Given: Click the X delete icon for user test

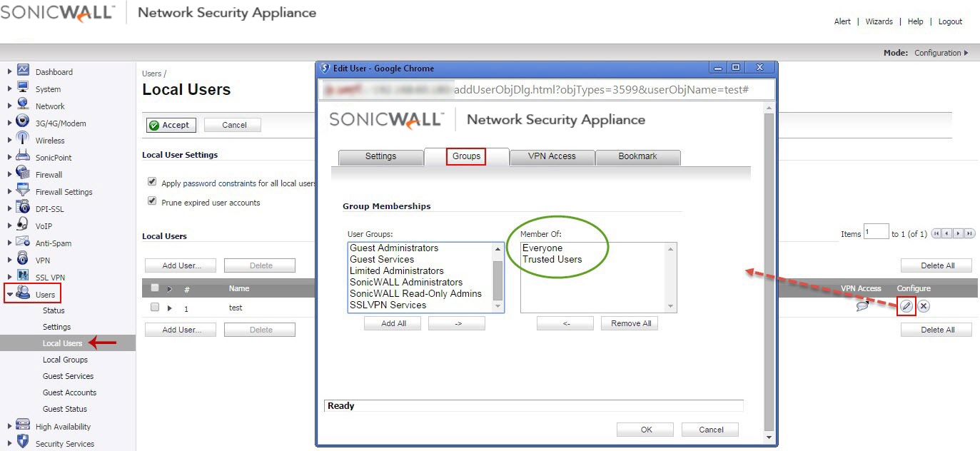Looking at the screenshot, I should click(923, 306).
